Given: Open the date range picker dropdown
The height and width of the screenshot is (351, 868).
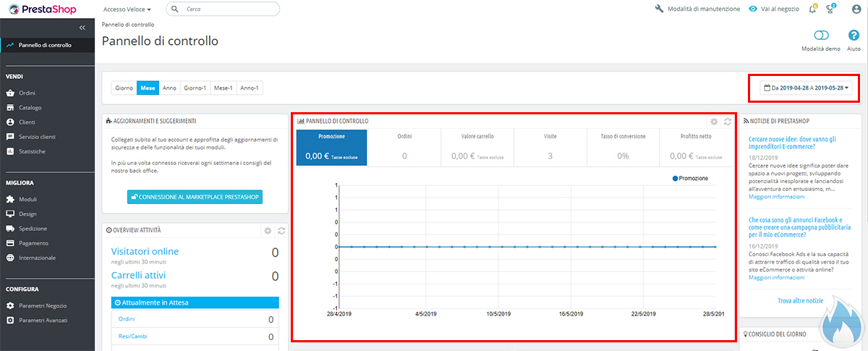Looking at the screenshot, I should tap(806, 88).
